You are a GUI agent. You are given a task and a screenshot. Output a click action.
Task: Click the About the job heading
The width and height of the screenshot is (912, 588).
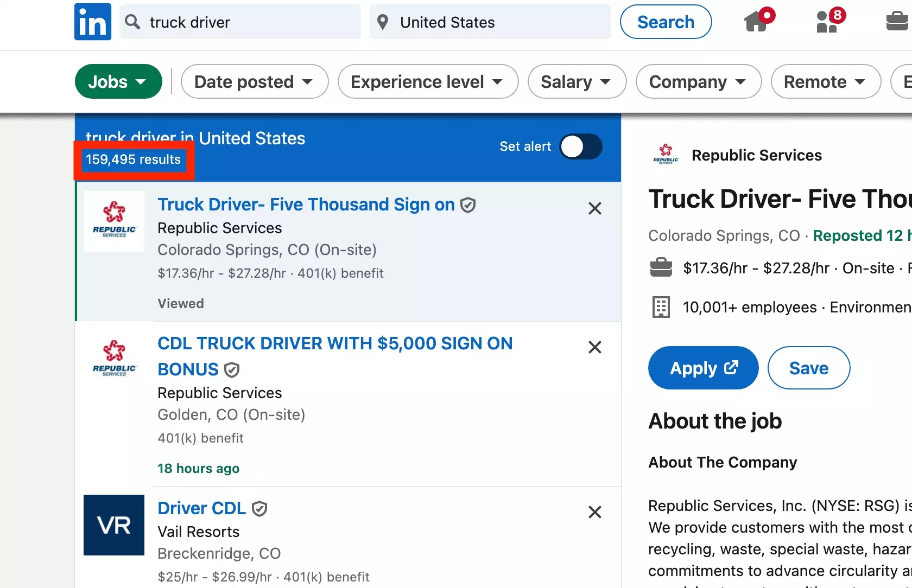[715, 421]
